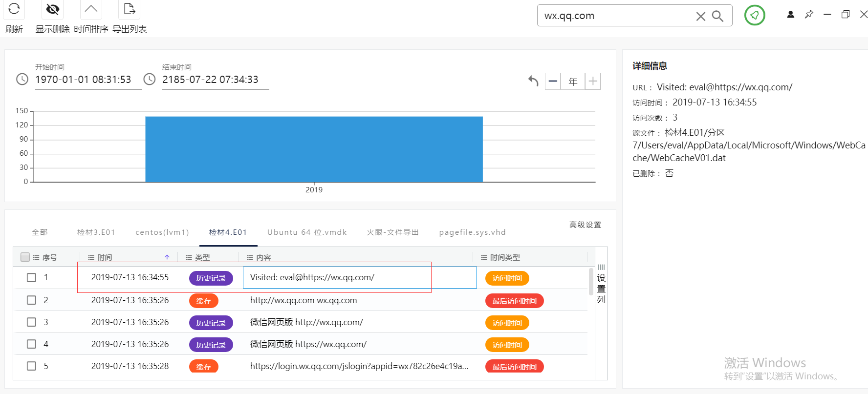Open the 类型 column header menu
Viewport: 868px width, 394px height.
pyautogui.click(x=189, y=257)
